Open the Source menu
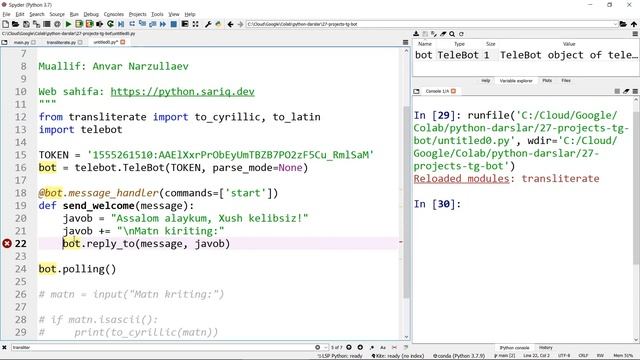The width and height of the screenshot is (640, 360). point(57,14)
